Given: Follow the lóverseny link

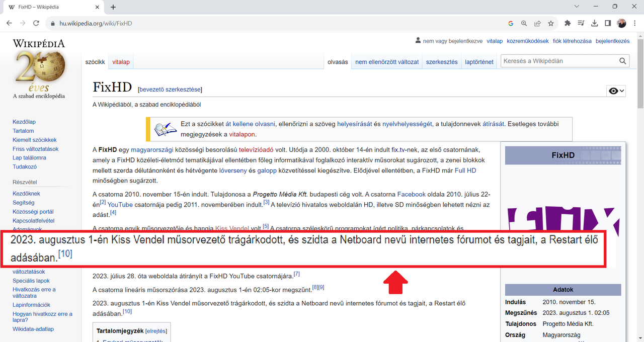Looking at the screenshot, I should [x=233, y=170].
